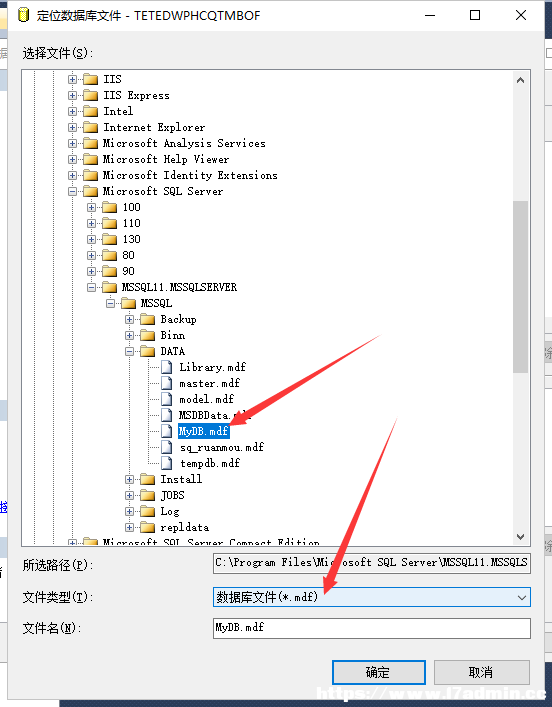Collapse the MSSQL11.MSSQLSERVER node
Image resolution: width=552 pixels, height=707 pixels.
pyautogui.click(x=92, y=287)
